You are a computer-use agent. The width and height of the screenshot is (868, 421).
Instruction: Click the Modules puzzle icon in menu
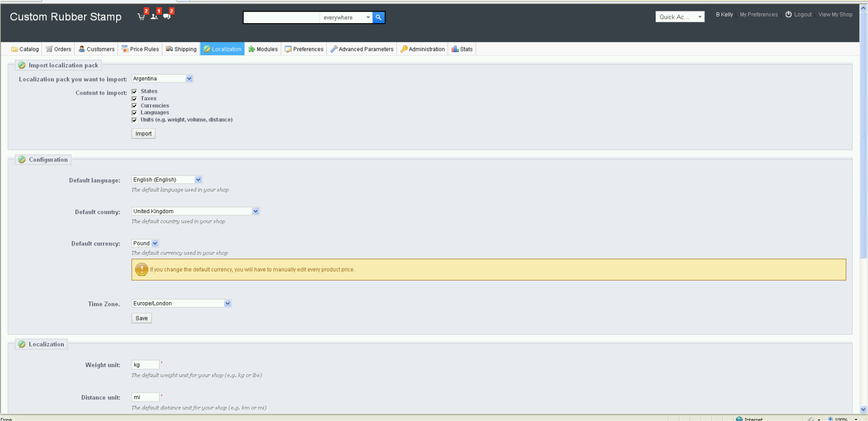pyautogui.click(x=252, y=49)
